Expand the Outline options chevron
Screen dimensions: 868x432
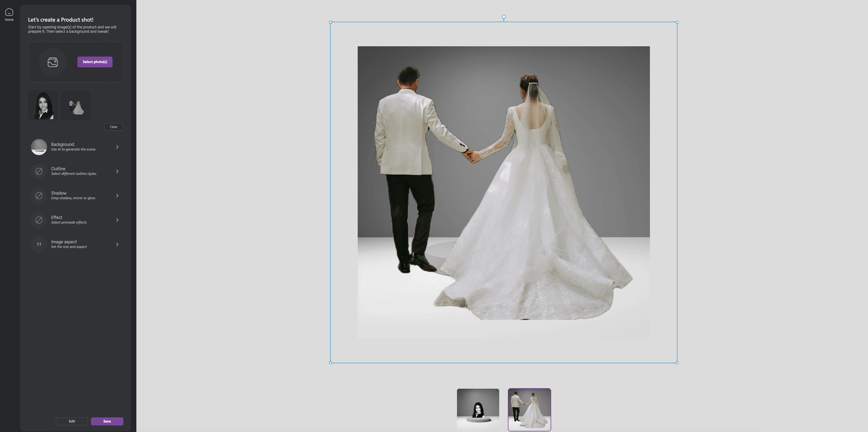(117, 171)
